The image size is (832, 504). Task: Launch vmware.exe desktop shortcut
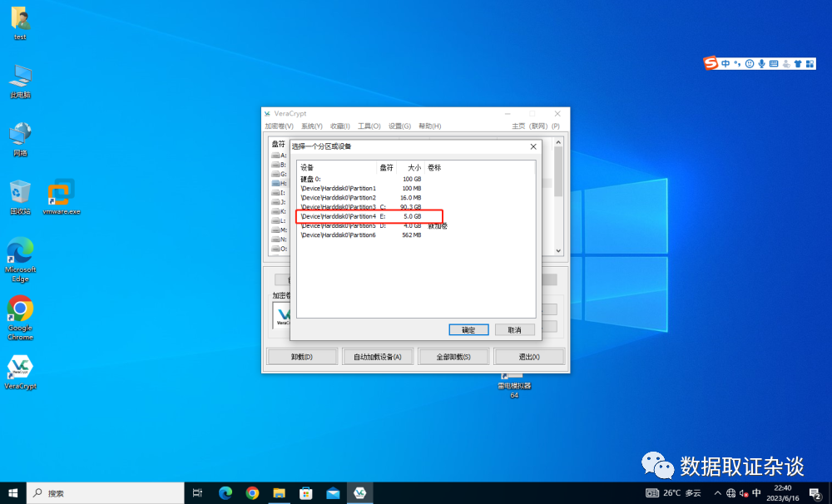pyautogui.click(x=62, y=197)
